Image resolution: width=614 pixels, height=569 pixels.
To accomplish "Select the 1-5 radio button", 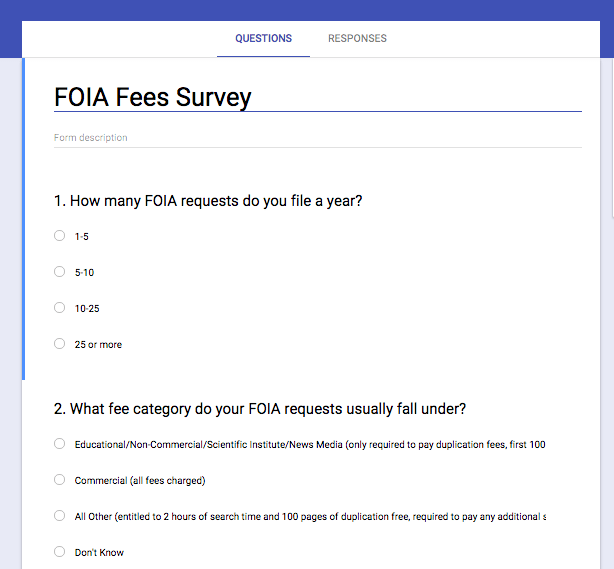I will 60,236.
